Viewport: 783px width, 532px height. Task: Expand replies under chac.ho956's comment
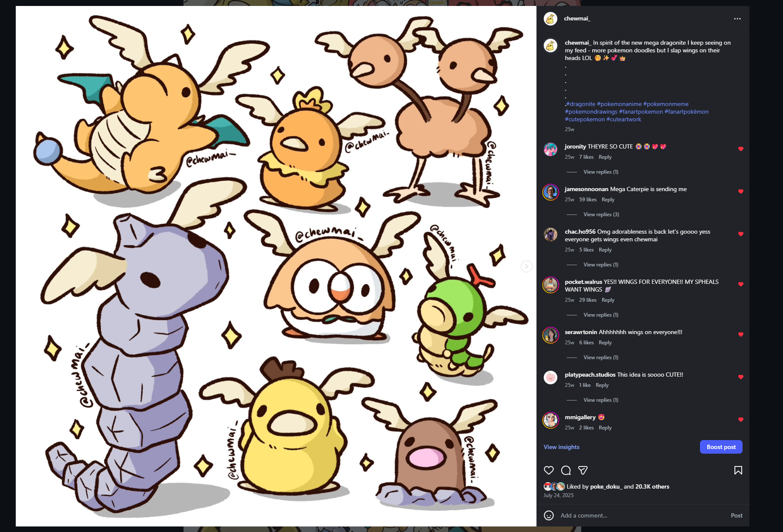[x=601, y=265]
